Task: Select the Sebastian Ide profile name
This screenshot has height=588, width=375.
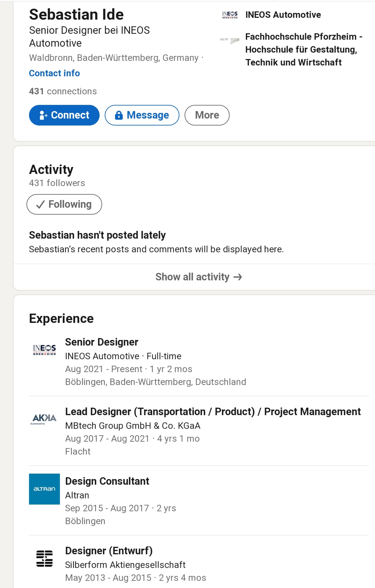Action: [x=76, y=14]
